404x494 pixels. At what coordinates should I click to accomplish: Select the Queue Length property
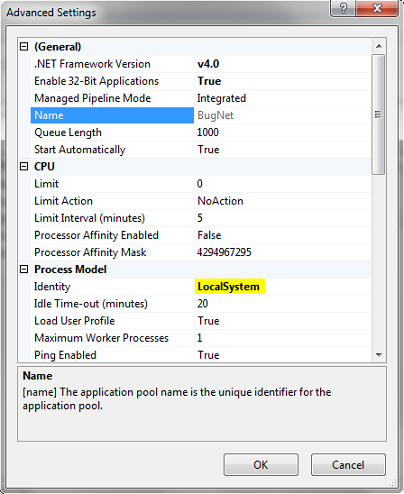(x=68, y=132)
